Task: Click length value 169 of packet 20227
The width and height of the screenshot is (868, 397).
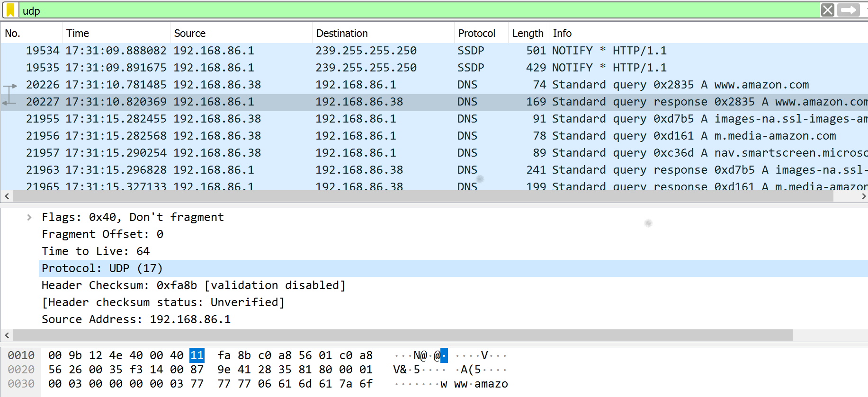Action: click(x=536, y=102)
